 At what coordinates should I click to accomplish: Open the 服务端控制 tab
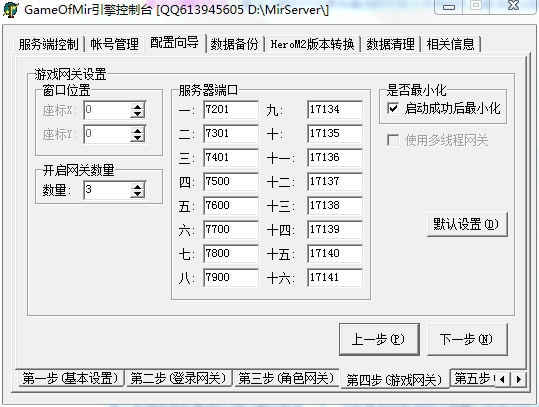(x=48, y=44)
